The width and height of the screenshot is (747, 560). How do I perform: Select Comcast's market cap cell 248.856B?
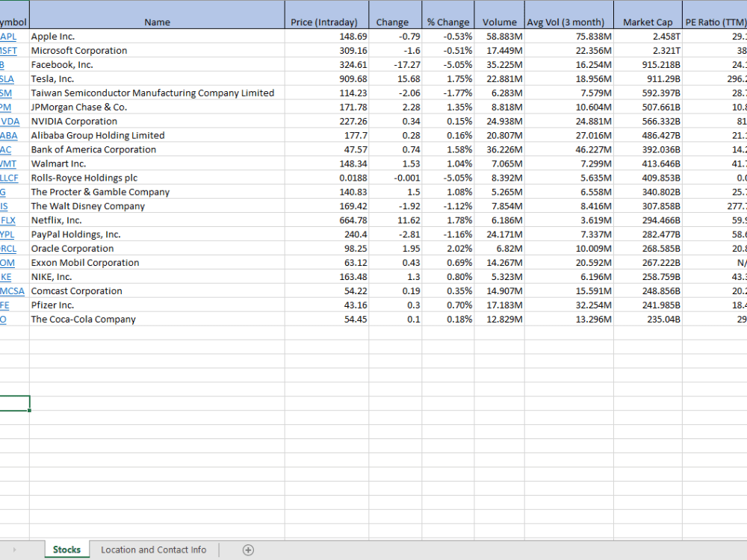point(648,291)
